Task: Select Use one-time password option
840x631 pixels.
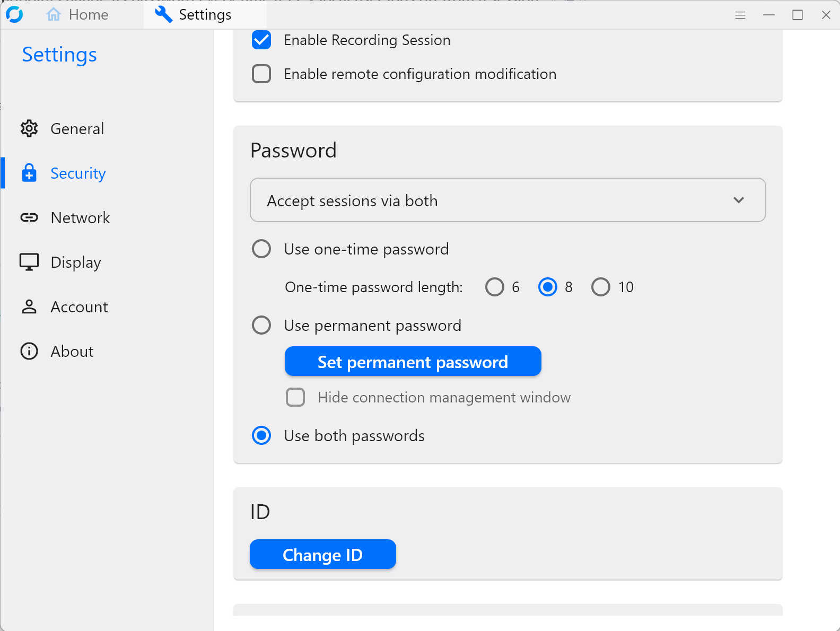Action: [261, 249]
